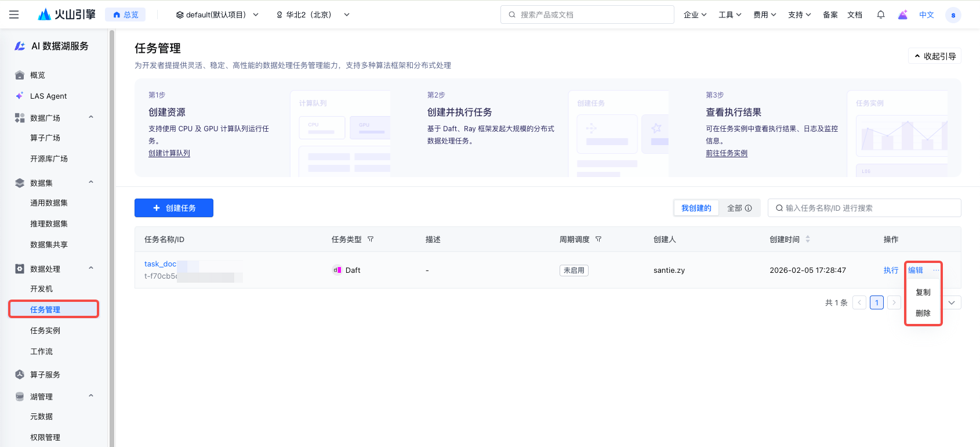980x447 pixels.
Task: Open the AI assistant icon in header
Action: (902, 15)
